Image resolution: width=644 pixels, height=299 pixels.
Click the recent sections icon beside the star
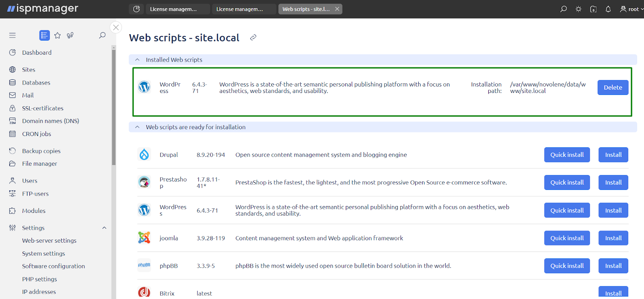tap(70, 35)
